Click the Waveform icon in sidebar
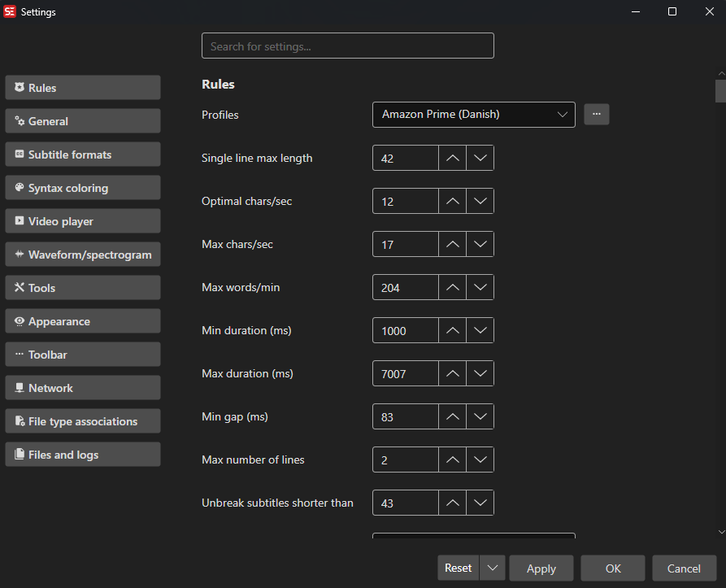Viewport: 726px width, 588px height. point(20,254)
